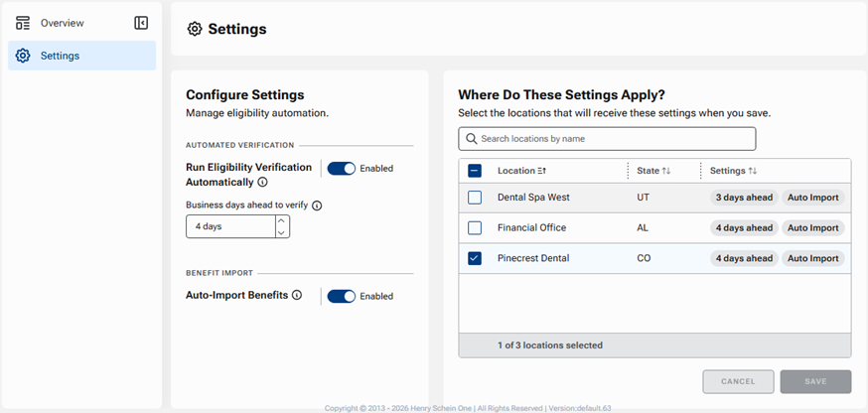Click Pinecrest Dental's Auto Import badge
Image resolution: width=868 pixels, height=413 pixels.
pos(813,258)
